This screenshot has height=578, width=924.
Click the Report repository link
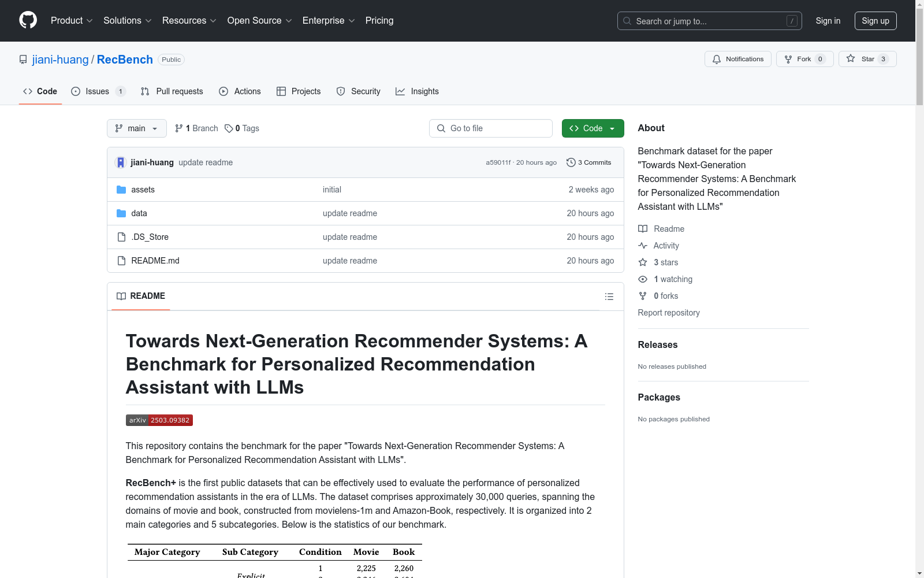[669, 313]
